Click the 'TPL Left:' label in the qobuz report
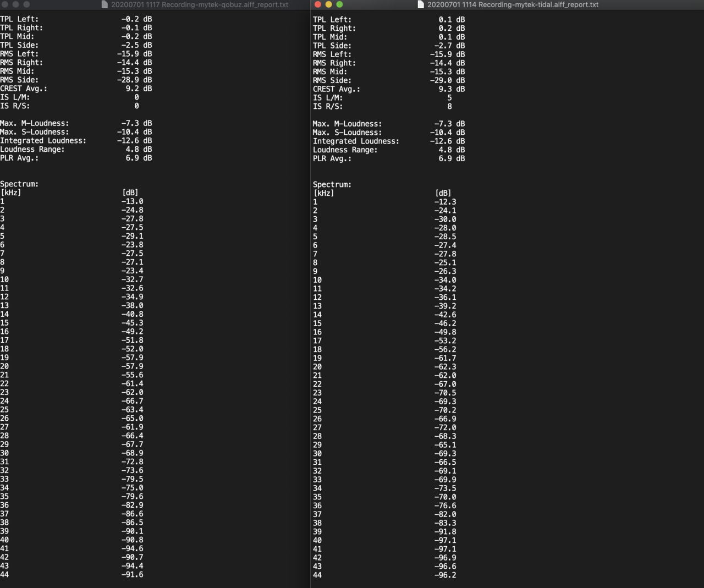Viewport: 704px width, 588px height. point(19,19)
